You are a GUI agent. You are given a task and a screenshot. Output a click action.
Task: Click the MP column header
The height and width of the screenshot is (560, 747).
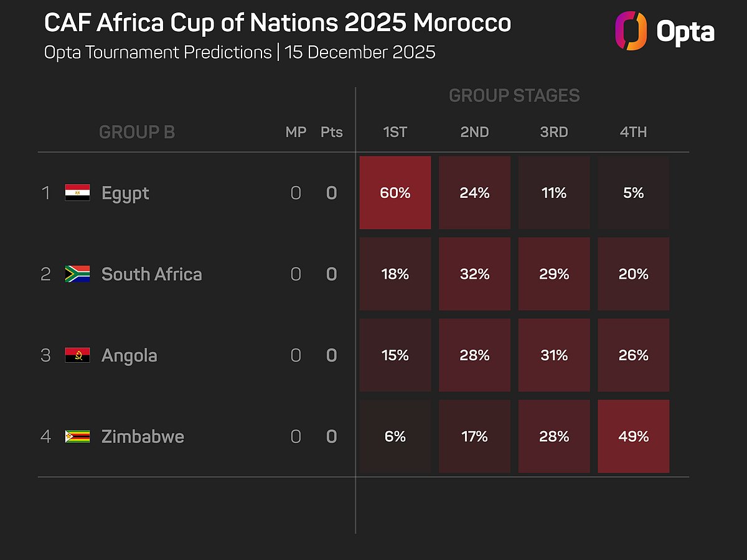(x=296, y=132)
